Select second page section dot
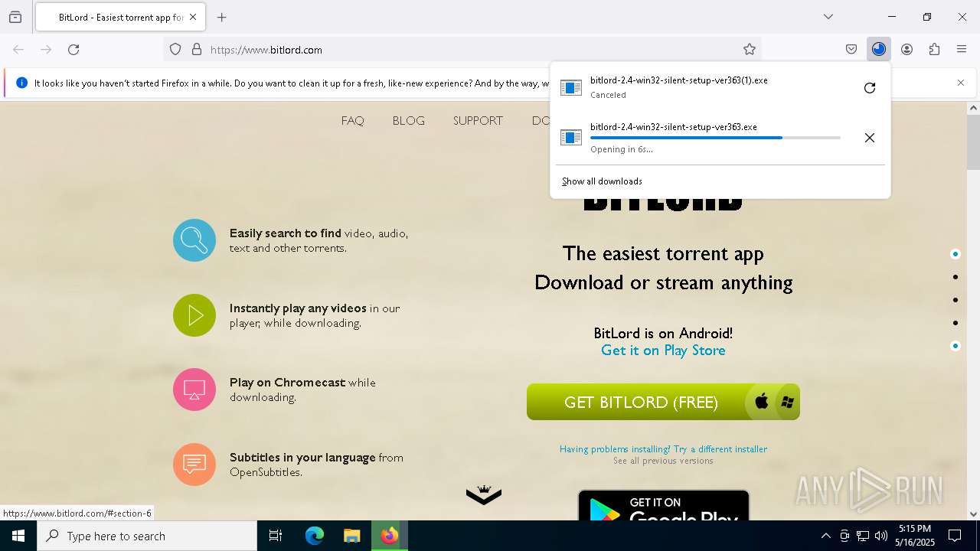The height and width of the screenshot is (551, 980). 955,277
